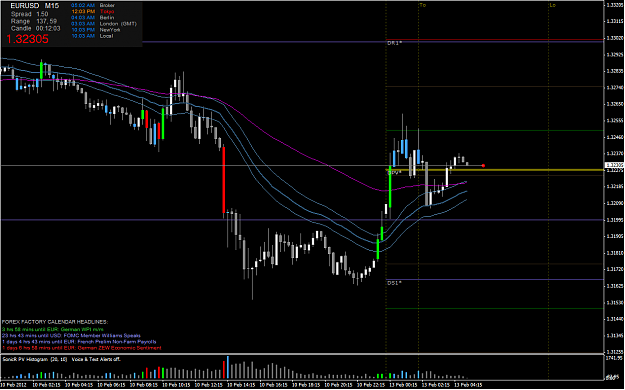Click the M15 timeframe label
The width and height of the screenshot is (625, 390).
coord(52,6)
